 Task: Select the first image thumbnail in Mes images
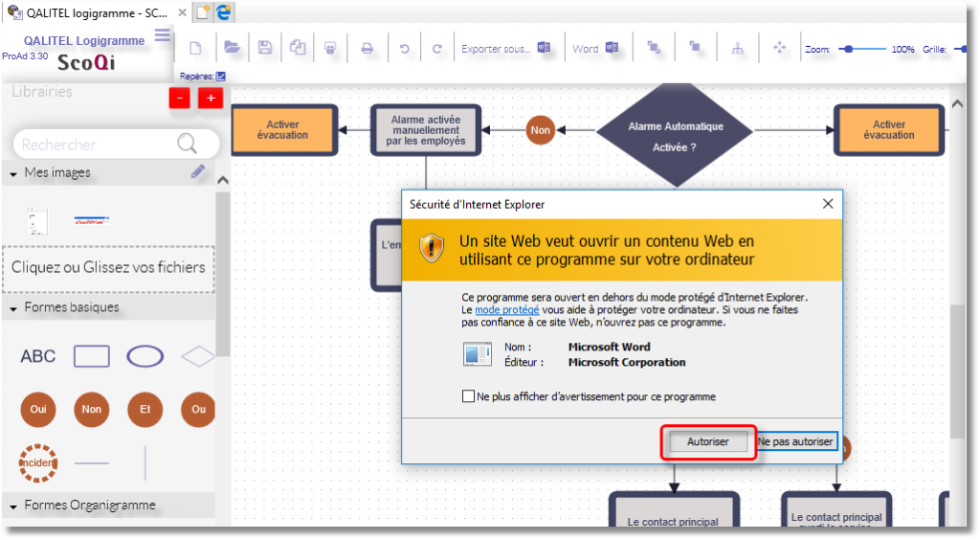click(37, 220)
